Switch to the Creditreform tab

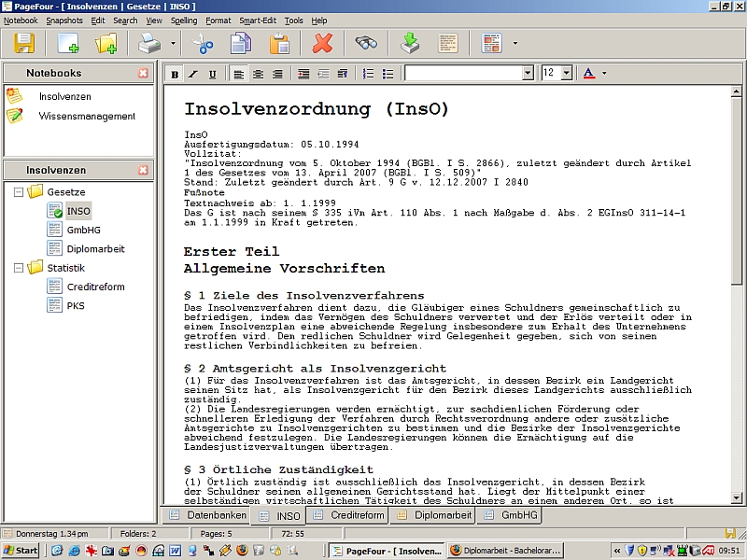tap(348, 515)
